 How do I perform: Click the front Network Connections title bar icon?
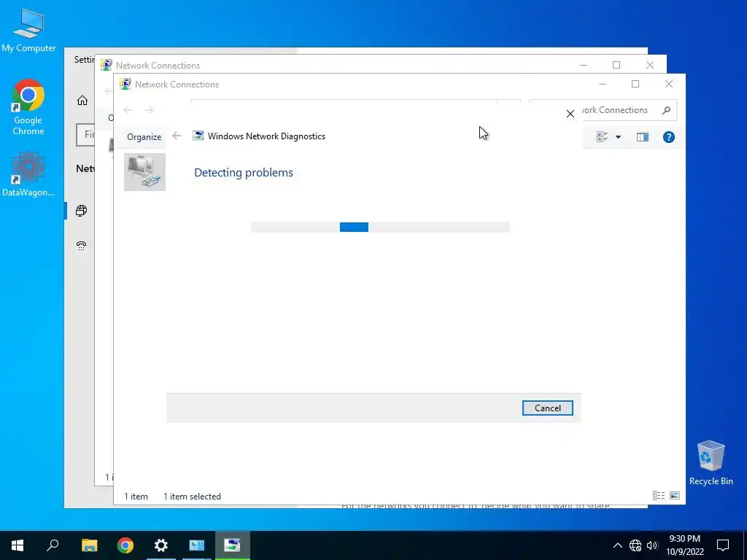click(125, 85)
